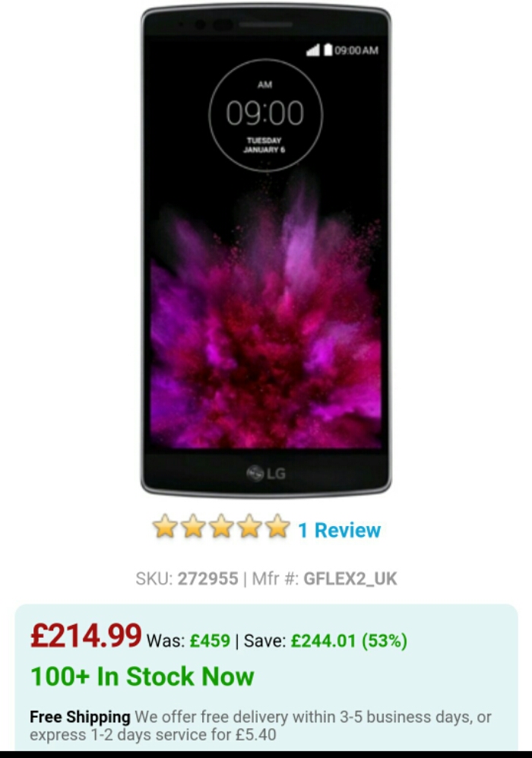
Task: Select the Mfr number GFLEX2_UK
Action: coord(350,579)
